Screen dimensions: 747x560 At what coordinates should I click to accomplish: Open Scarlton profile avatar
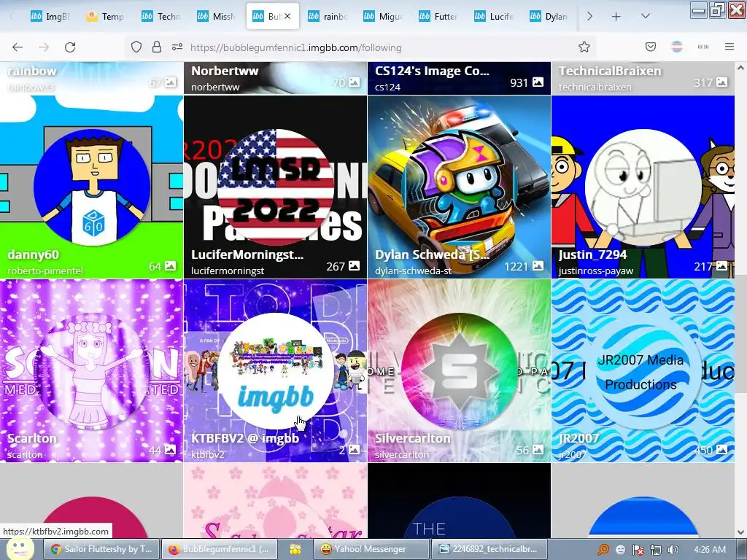pos(92,371)
